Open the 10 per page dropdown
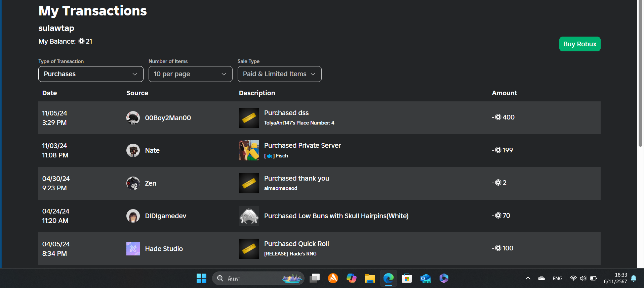The height and width of the screenshot is (288, 644). tap(190, 74)
